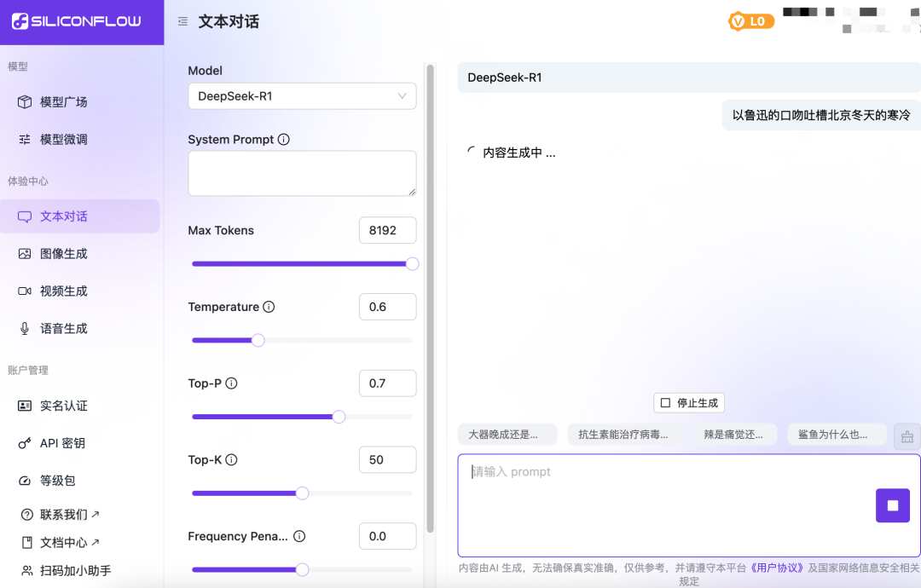Show System Prompt info tooltip icon
Viewport: 921px width, 588px height.
click(284, 140)
